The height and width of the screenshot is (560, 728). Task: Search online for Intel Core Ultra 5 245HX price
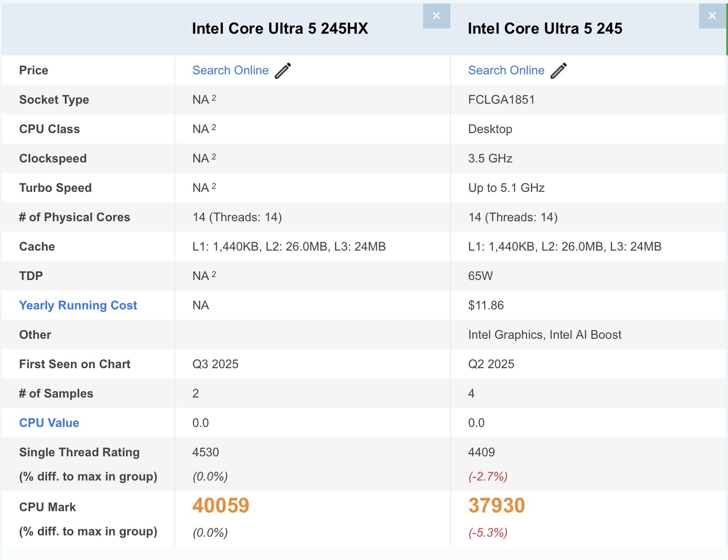click(230, 70)
